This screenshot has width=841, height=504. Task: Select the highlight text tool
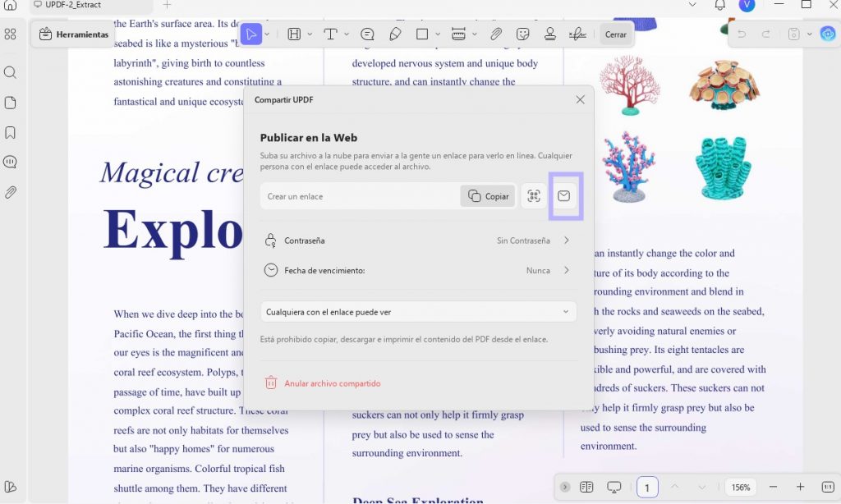click(x=294, y=34)
